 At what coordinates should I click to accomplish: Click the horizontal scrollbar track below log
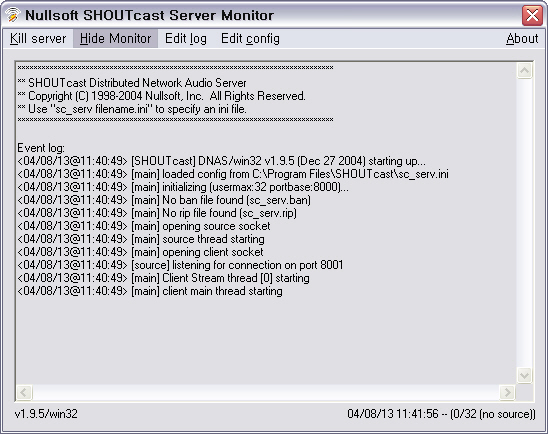(x=266, y=392)
